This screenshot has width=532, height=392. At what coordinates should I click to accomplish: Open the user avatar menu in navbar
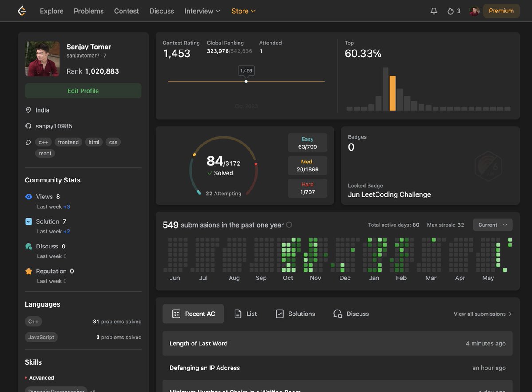pyautogui.click(x=475, y=11)
